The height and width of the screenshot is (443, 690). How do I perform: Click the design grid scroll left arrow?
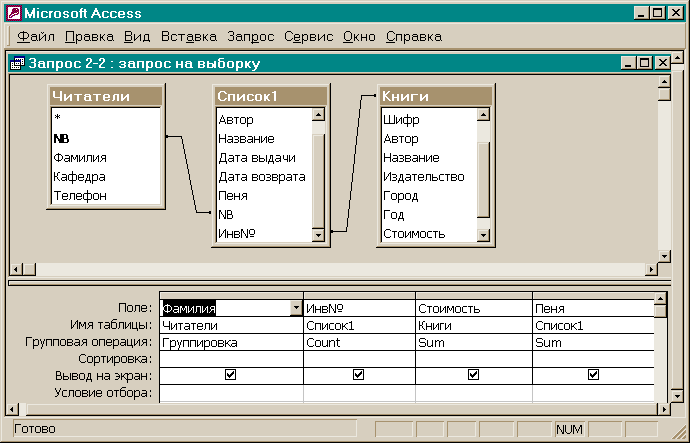12,410
